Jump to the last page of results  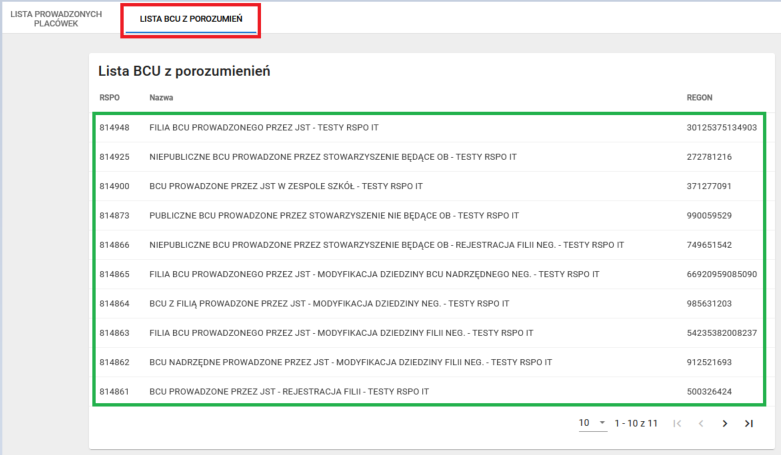(749, 424)
